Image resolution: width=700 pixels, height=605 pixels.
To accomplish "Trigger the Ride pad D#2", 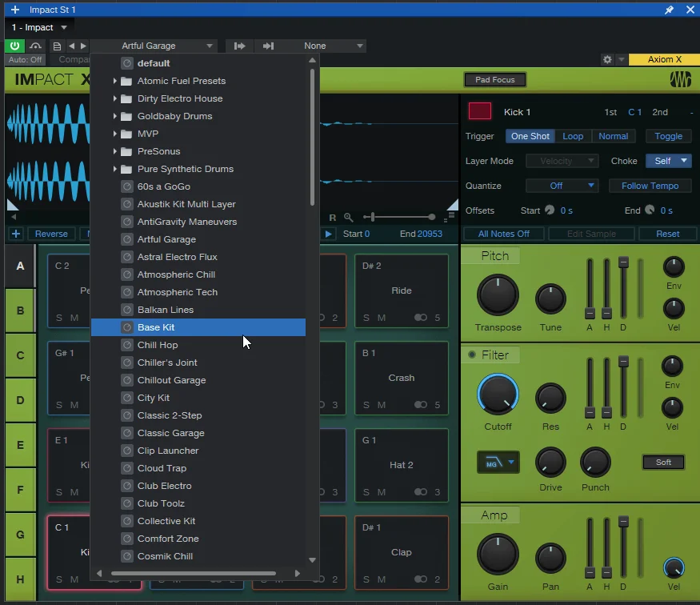I will tap(402, 290).
